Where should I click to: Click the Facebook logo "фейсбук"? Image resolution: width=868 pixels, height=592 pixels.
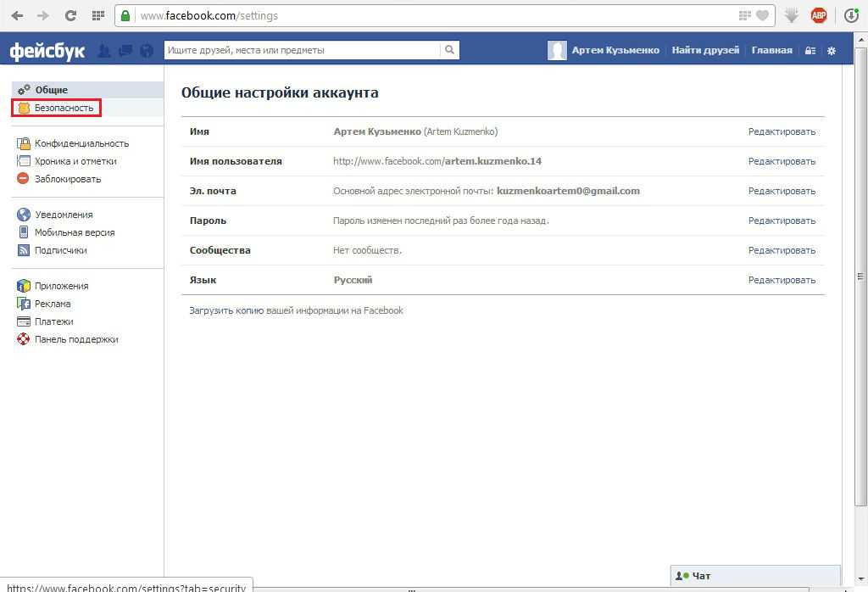coord(47,50)
